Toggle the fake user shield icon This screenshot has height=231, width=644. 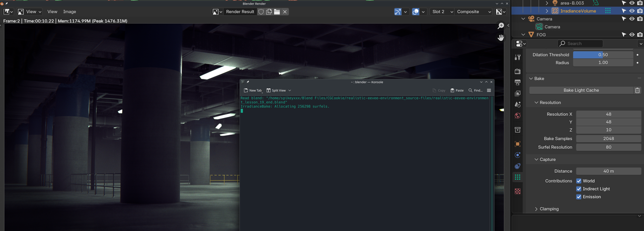[261, 12]
